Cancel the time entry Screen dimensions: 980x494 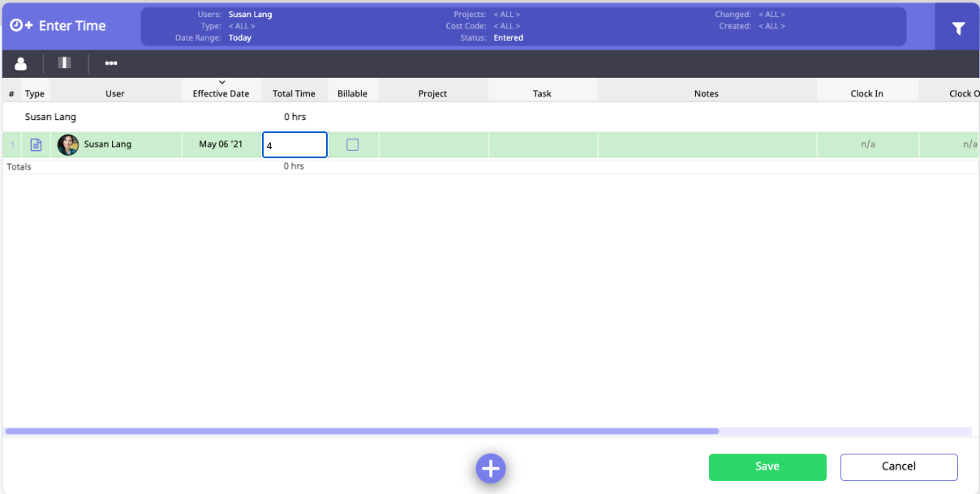pyautogui.click(x=899, y=467)
